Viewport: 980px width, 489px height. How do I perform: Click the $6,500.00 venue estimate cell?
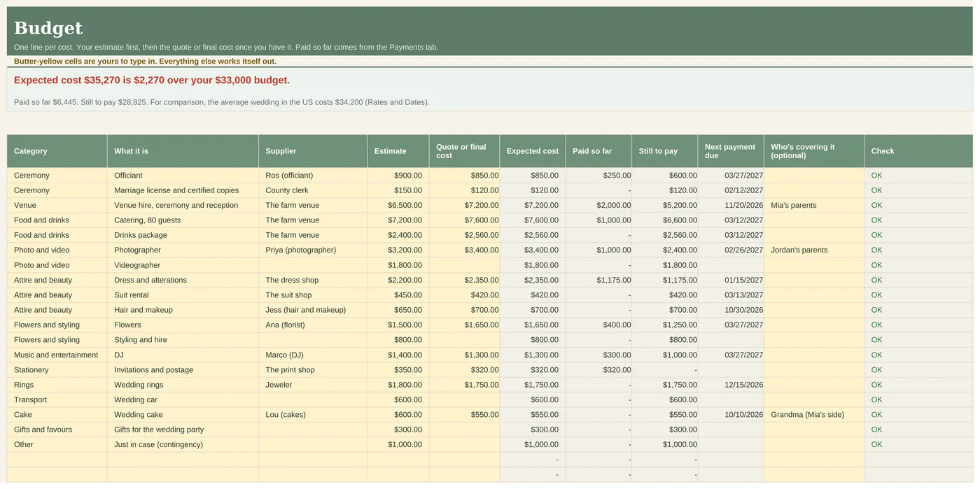tap(398, 206)
